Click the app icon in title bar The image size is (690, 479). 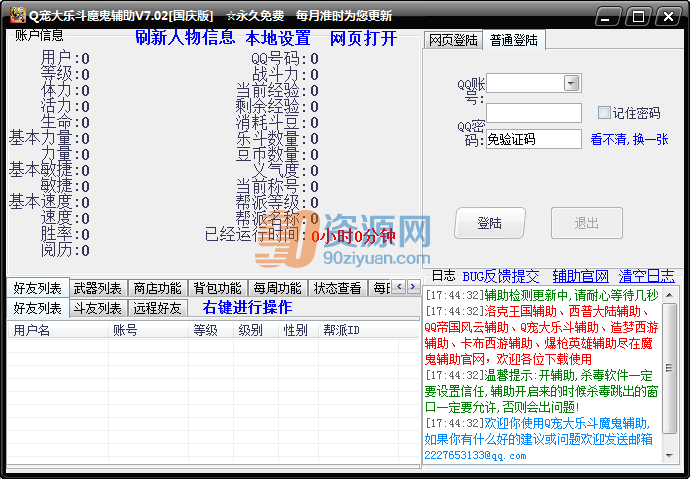(x=18, y=15)
